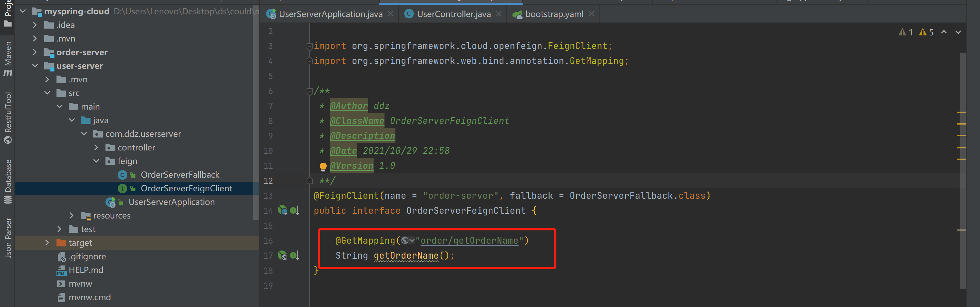
Task: Open the Maven side tool window
Action: [x=7, y=58]
